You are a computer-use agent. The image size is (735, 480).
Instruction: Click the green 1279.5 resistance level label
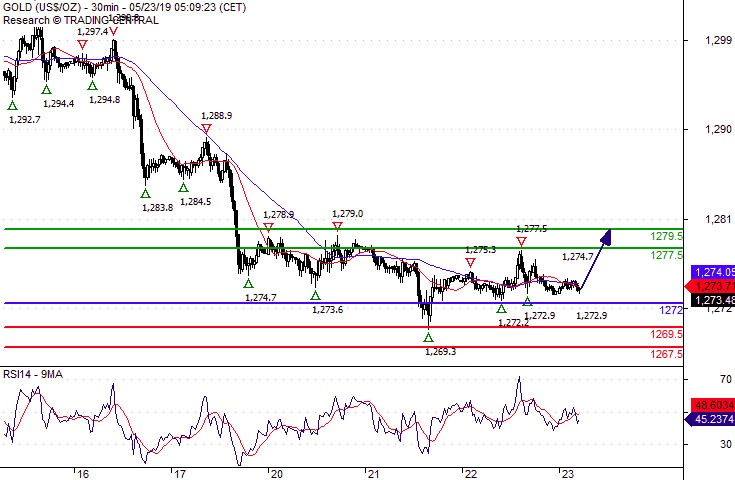(666, 236)
